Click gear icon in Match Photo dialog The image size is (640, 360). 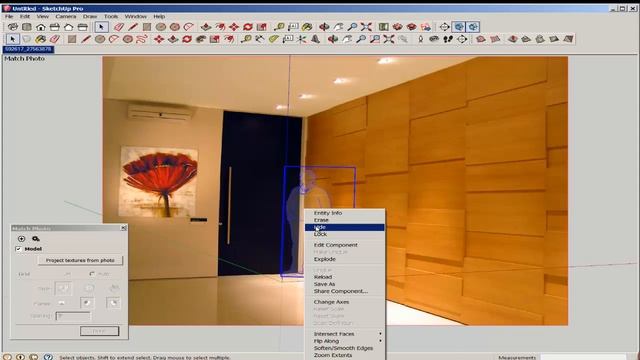pos(36,239)
